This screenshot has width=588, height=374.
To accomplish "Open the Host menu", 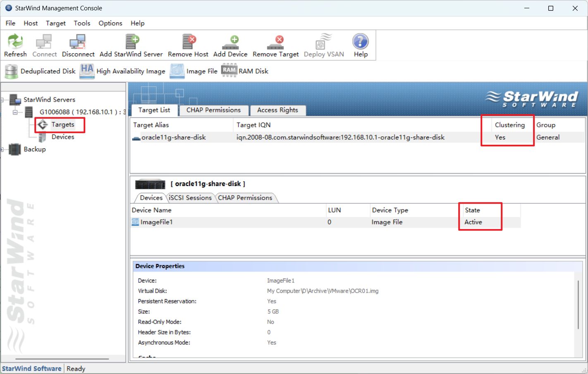I will (x=31, y=23).
